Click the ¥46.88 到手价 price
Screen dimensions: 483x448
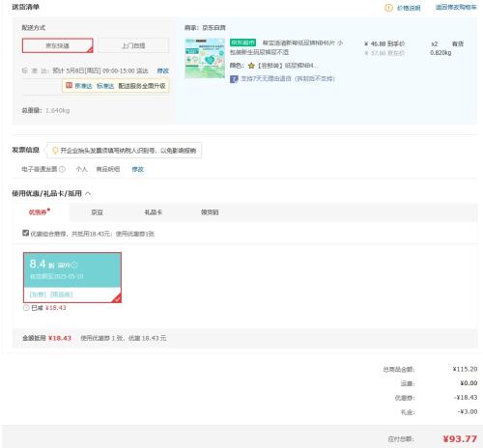point(384,43)
